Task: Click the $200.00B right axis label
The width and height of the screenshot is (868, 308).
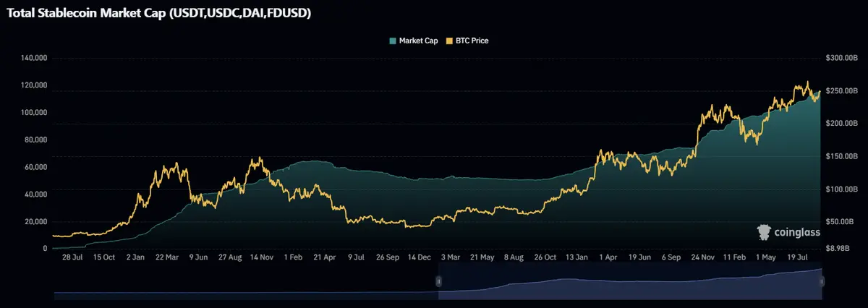Action: click(x=841, y=124)
